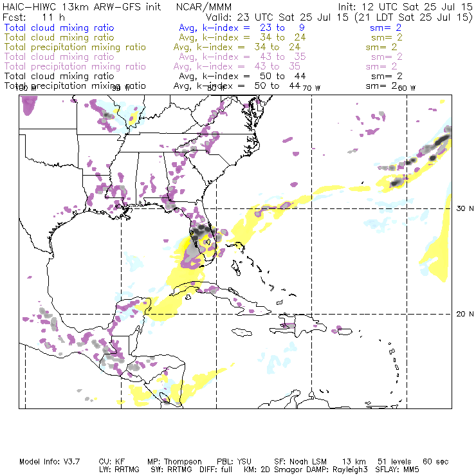The image size is (476, 476).
Task: Click the black cloud row 'sm= 2' value
Action: pyautogui.click(x=387, y=76)
